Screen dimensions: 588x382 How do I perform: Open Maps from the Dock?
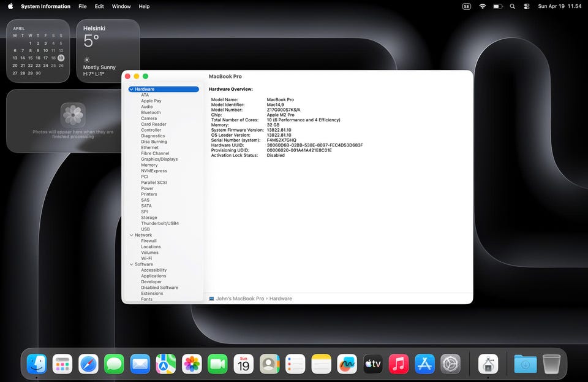click(x=166, y=364)
